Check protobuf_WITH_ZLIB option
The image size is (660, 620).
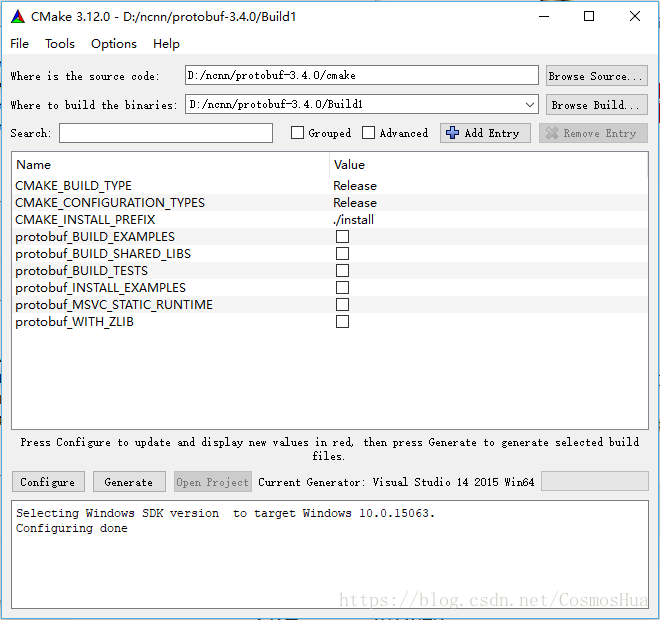click(342, 322)
